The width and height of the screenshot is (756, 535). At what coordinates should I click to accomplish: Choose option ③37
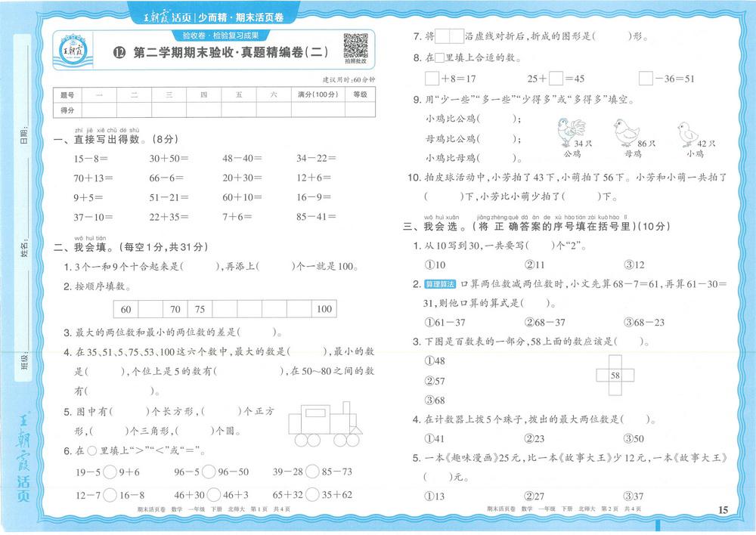[634, 496]
